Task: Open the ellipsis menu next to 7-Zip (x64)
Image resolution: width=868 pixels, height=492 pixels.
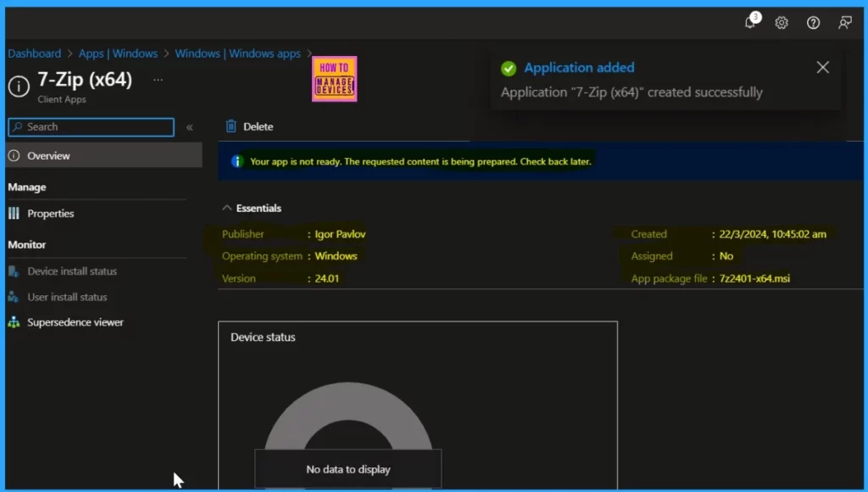Action: (x=159, y=80)
